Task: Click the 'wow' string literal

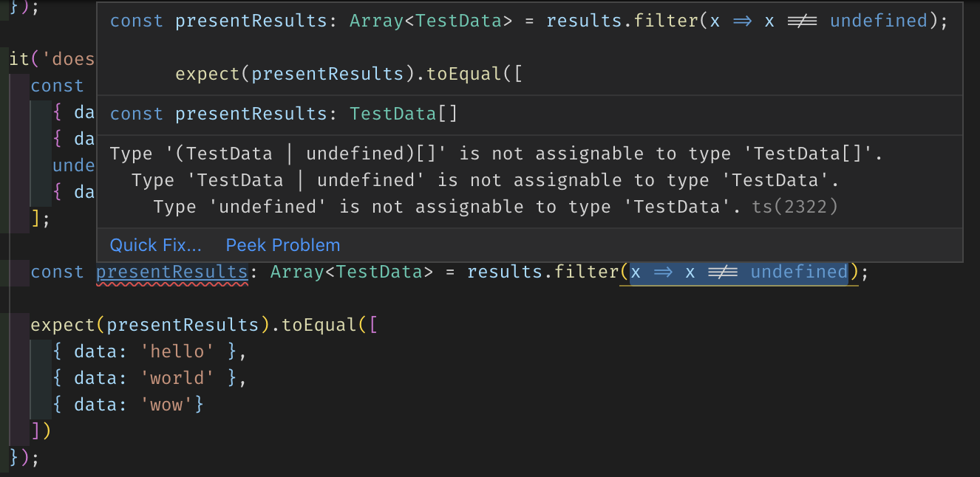Action: (x=167, y=405)
